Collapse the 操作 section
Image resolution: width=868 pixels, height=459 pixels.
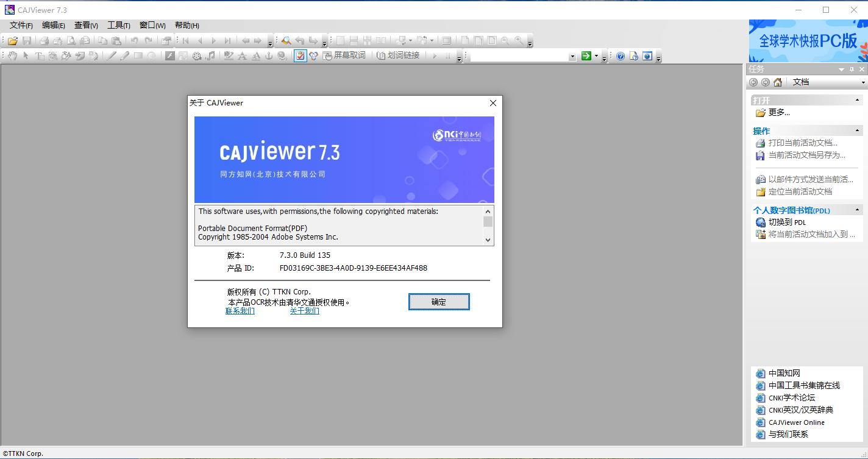coord(857,130)
